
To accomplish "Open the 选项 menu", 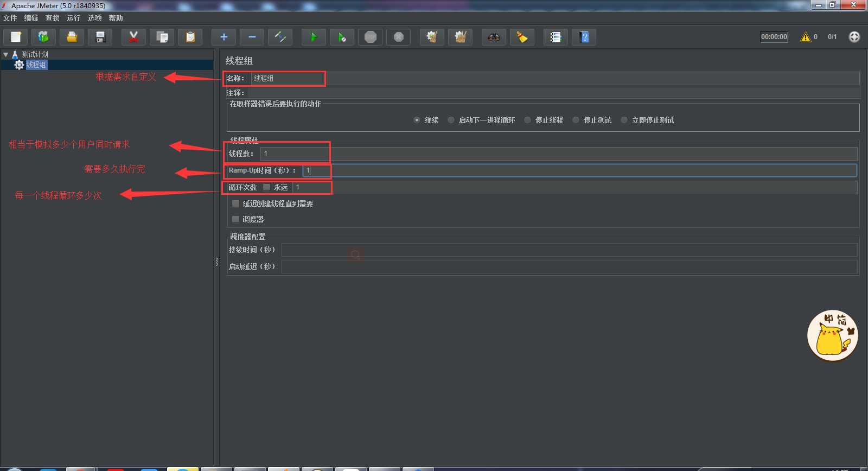I will (94, 18).
